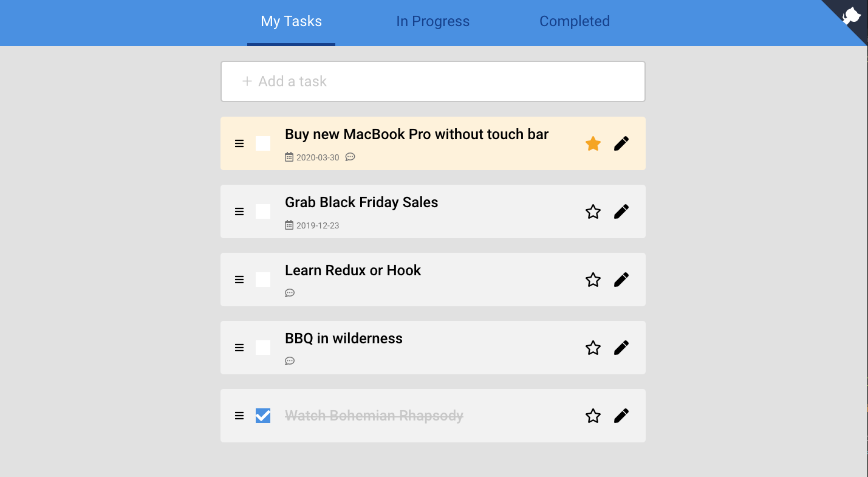Edit the MacBook Pro task with the pencil
The image size is (868, 477).
click(621, 143)
